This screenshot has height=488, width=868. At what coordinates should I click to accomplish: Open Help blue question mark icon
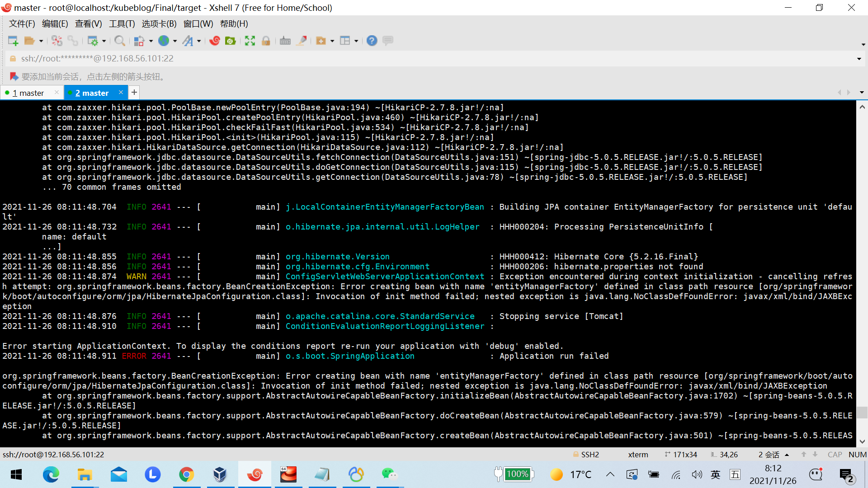coord(372,41)
